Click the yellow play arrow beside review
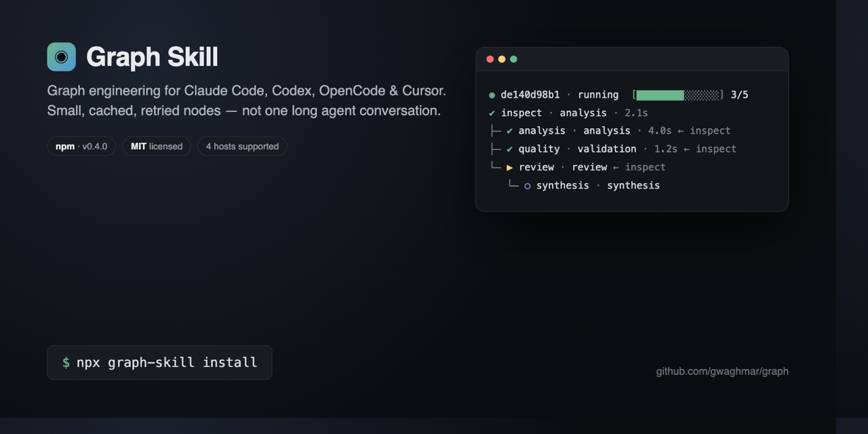Screen dimensions: 868x434 point(510,167)
